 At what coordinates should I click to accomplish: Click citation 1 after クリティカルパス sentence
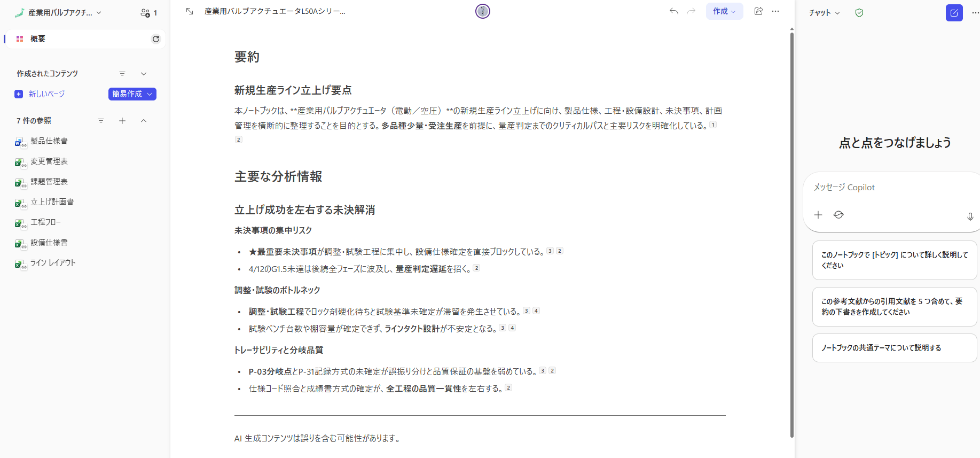(713, 125)
